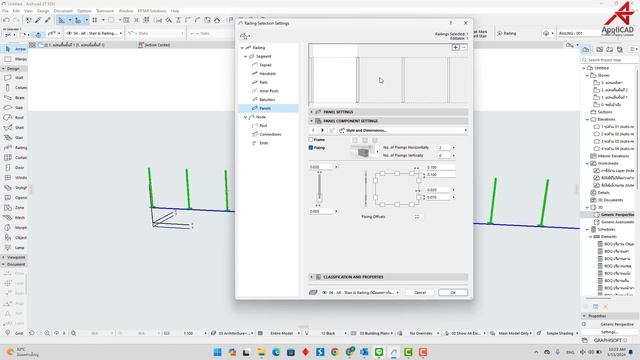Select the Morph tool in the toolbox
Viewport: 640px width, 360px height.
[14, 228]
